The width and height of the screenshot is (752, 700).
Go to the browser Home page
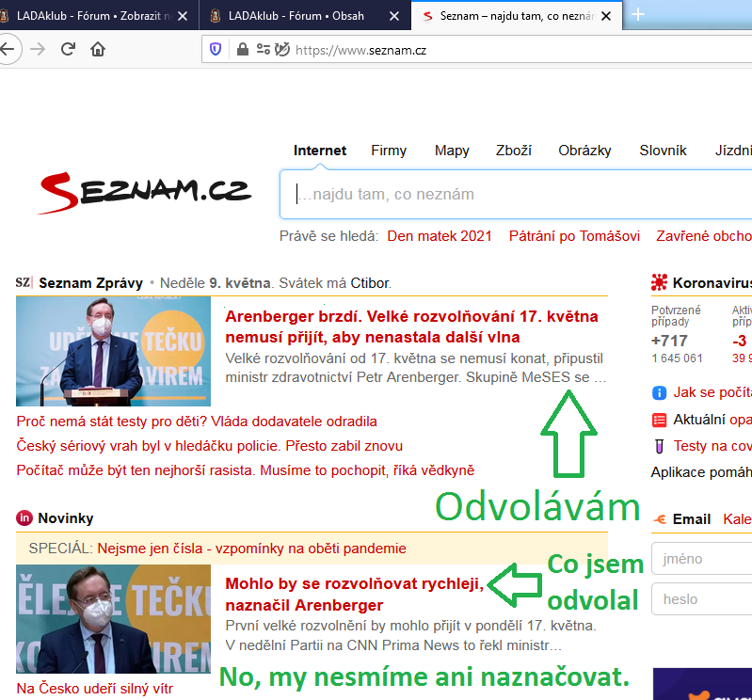[x=98, y=49]
